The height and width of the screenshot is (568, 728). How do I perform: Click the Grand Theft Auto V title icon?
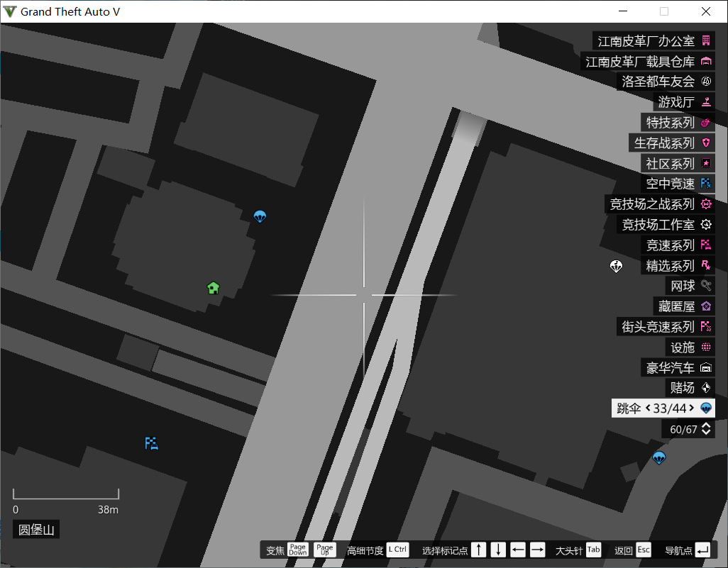click(x=10, y=11)
